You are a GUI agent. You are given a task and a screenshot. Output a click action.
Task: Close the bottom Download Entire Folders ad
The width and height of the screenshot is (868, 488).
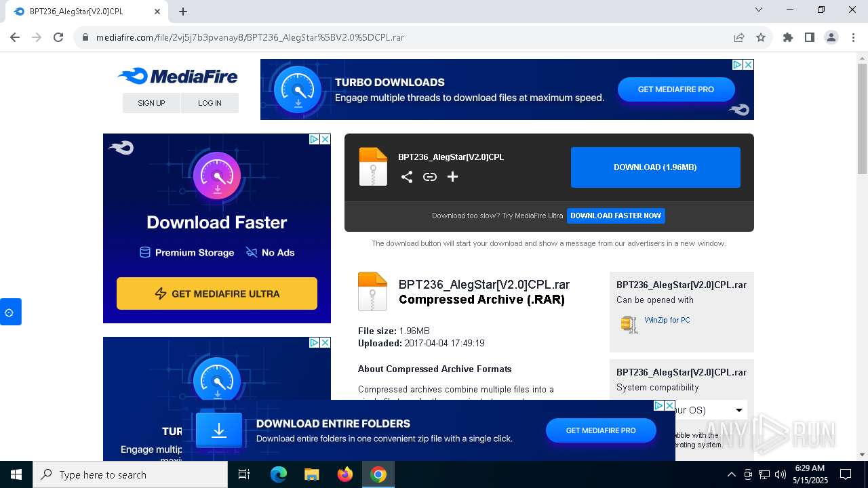[670, 405]
